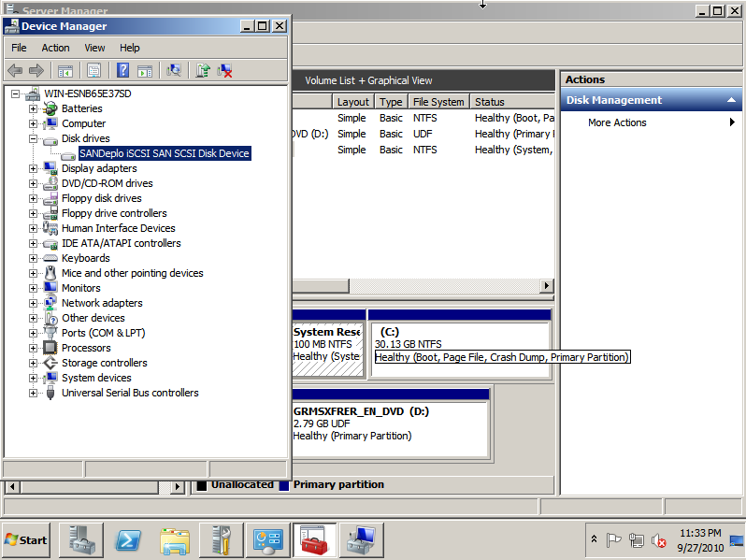Image resolution: width=746 pixels, height=560 pixels.
Task: Select the System devices tree item
Action: tap(96, 378)
